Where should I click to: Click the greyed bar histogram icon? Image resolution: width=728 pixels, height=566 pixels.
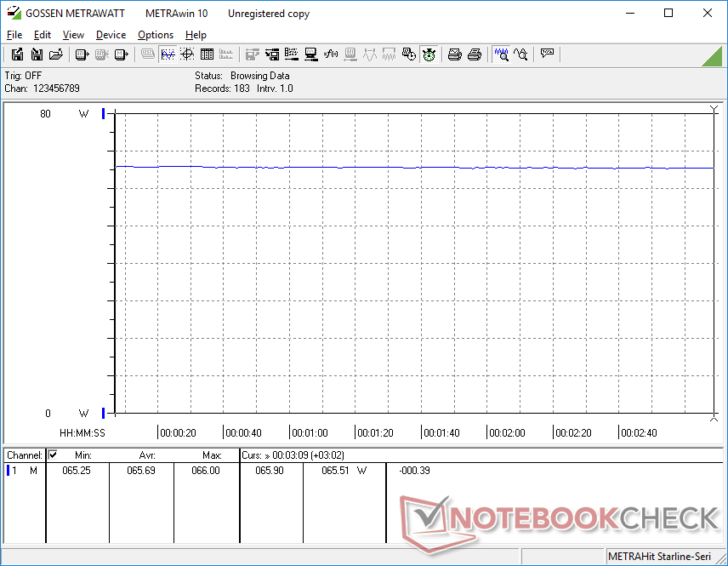coord(226,54)
